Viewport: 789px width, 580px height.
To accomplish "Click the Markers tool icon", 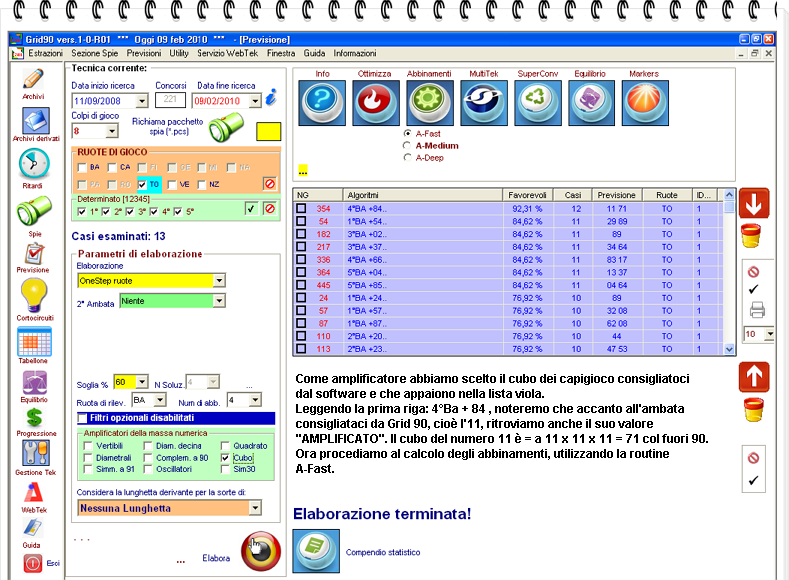I will (644, 101).
